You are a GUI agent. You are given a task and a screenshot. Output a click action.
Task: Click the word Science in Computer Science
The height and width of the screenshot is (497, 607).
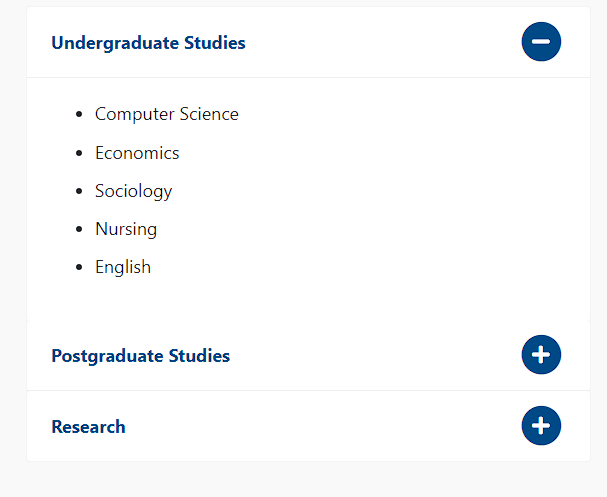[209, 114]
